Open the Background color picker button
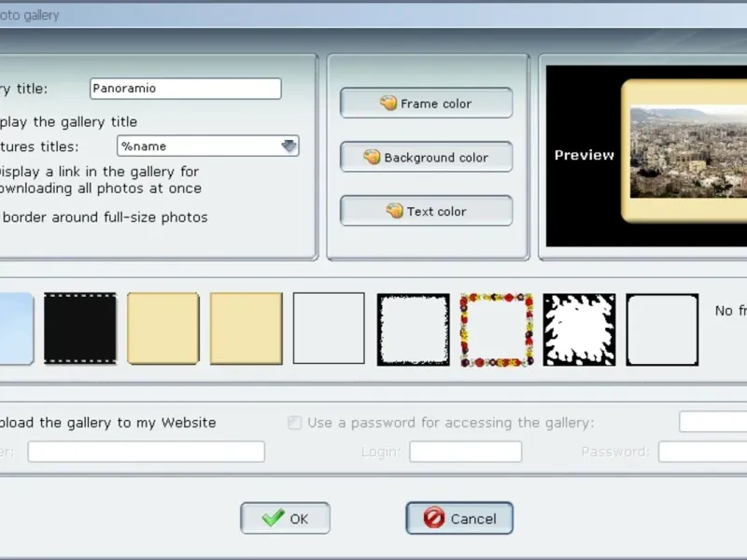The width and height of the screenshot is (747, 560). [427, 157]
